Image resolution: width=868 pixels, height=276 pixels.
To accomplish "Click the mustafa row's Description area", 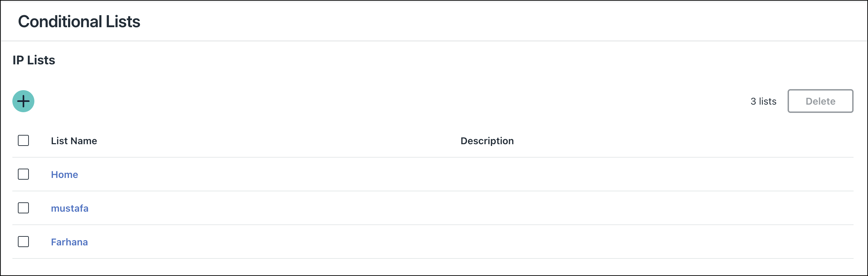I will coord(488,208).
